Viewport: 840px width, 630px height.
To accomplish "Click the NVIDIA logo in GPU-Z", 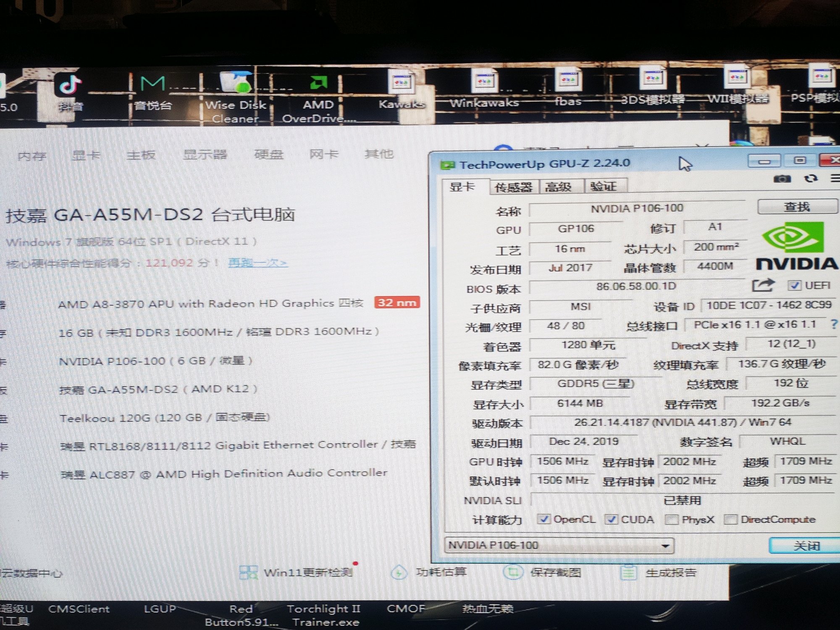I will tap(796, 247).
